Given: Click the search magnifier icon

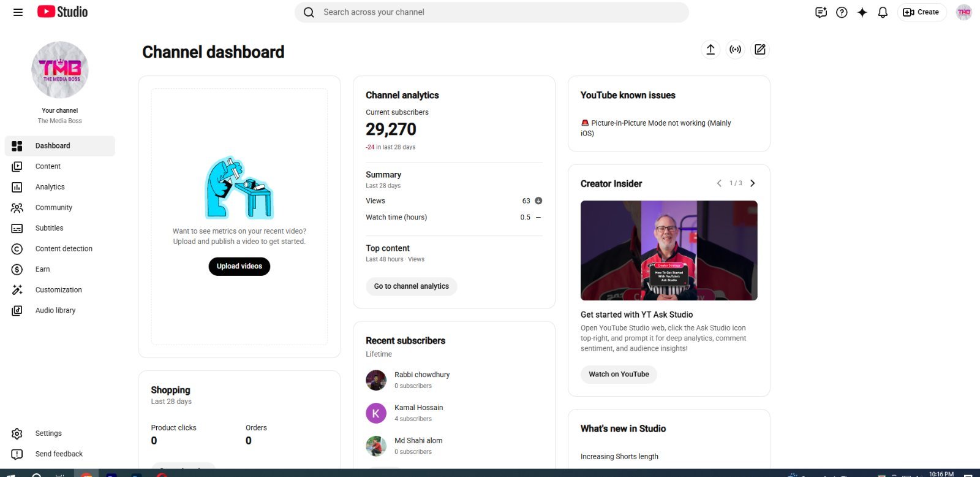Looking at the screenshot, I should 309,12.
